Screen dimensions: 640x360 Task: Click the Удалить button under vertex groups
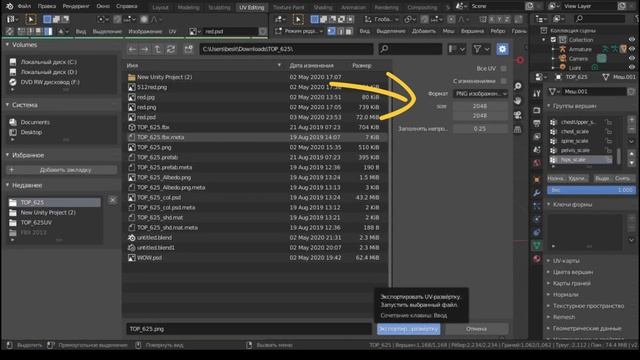(x=577, y=178)
